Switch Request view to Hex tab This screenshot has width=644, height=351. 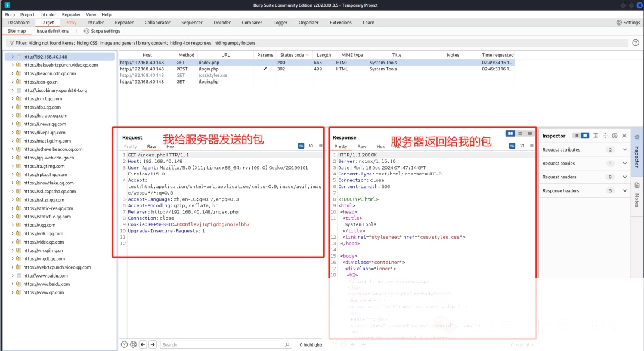pos(171,147)
